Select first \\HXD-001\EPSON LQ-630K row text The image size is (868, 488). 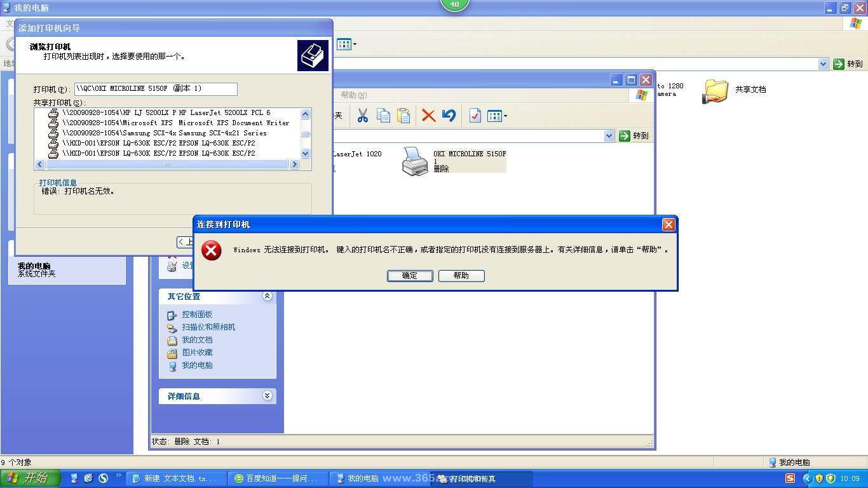(x=159, y=144)
